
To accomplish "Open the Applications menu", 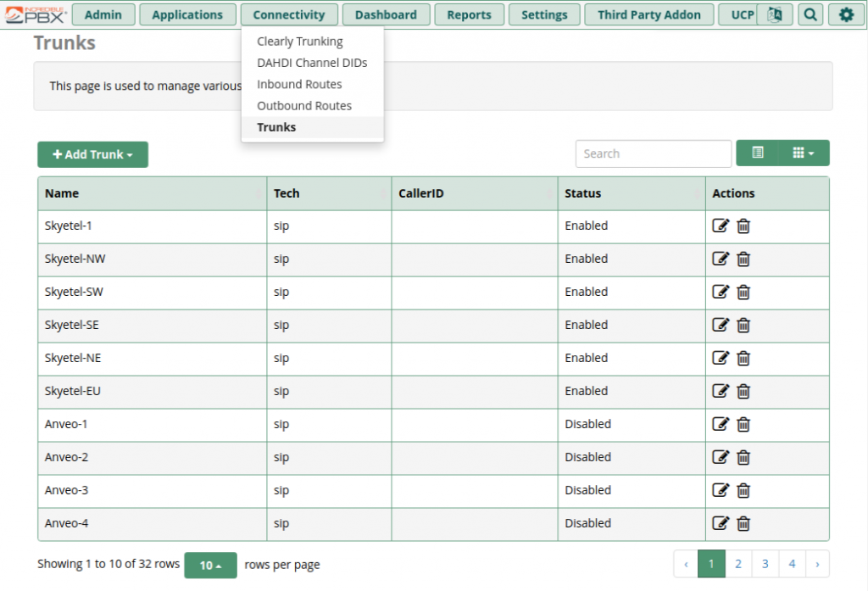I will [x=187, y=14].
